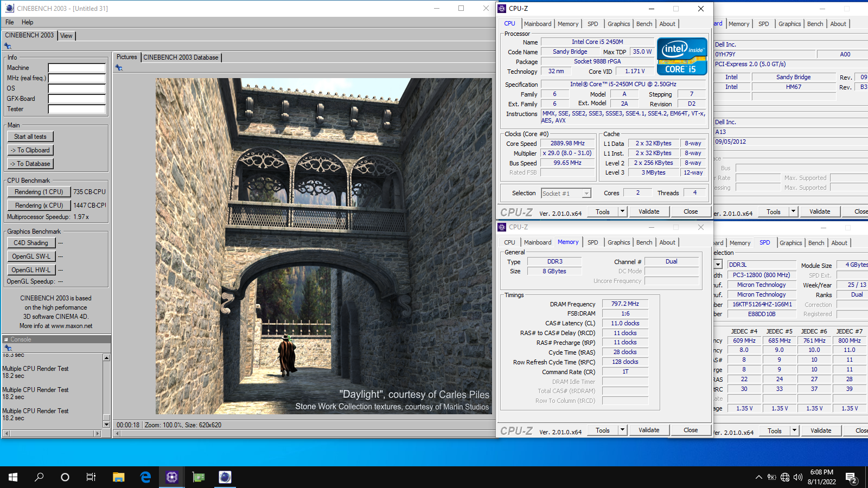
Task: Click Start all tests button
Action: (30, 137)
